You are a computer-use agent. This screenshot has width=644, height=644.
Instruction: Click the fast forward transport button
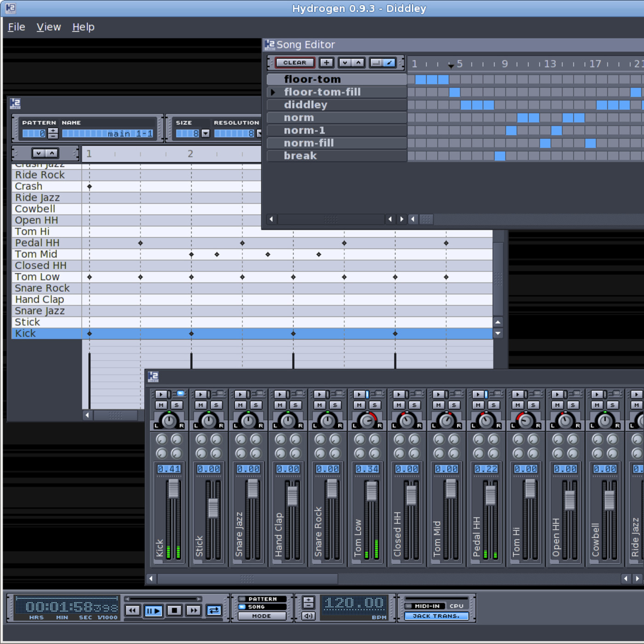click(x=194, y=610)
